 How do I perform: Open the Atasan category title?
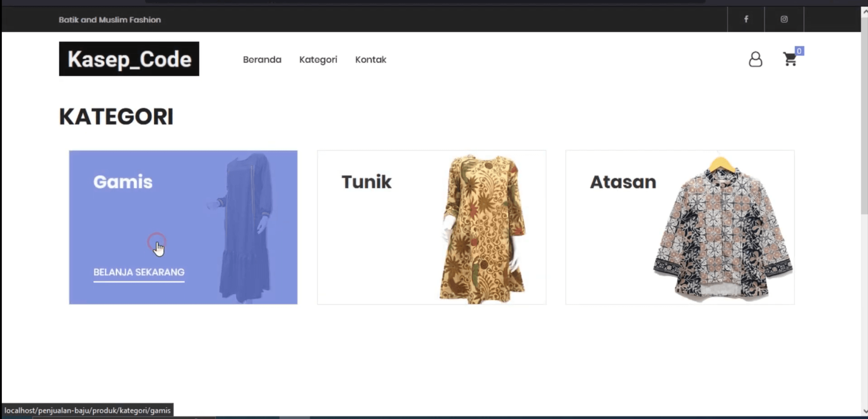pos(623,182)
